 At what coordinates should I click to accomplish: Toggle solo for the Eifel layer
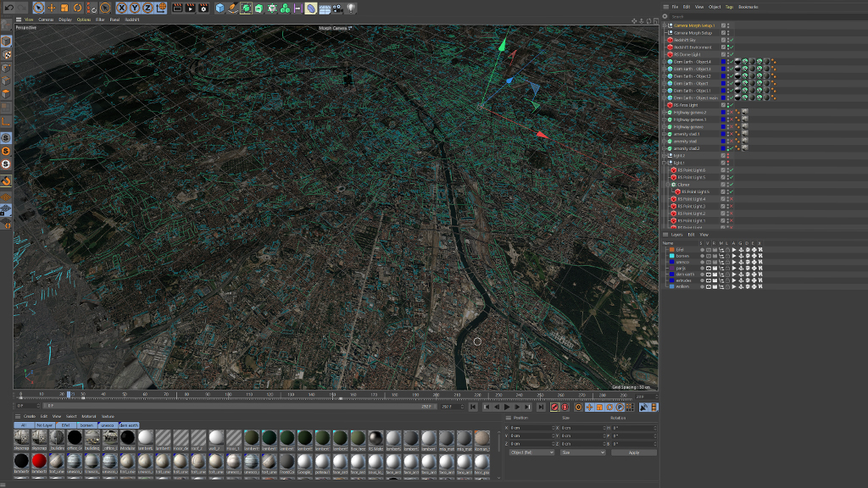(x=704, y=250)
